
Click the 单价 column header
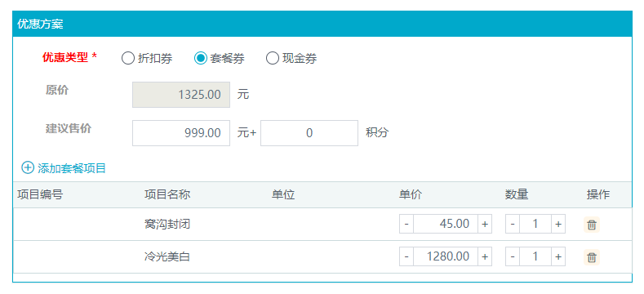411,194
